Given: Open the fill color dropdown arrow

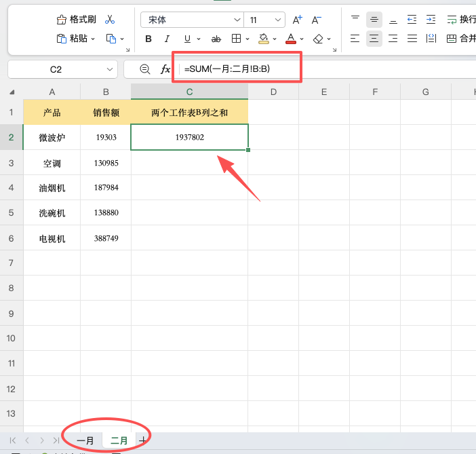Looking at the screenshot, I should tap(275, 39).
